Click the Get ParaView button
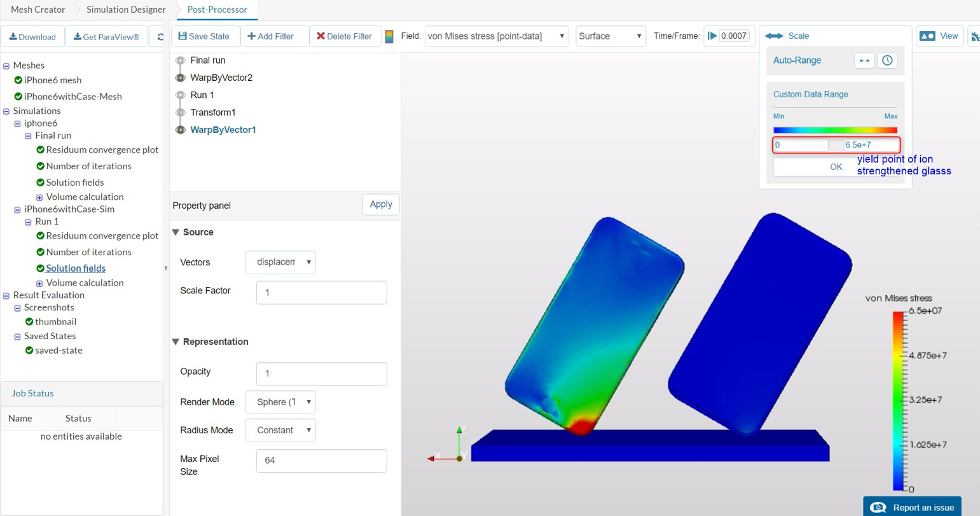Screen dimensions: 980x516 pyautogui.click(x=106, y=37)
